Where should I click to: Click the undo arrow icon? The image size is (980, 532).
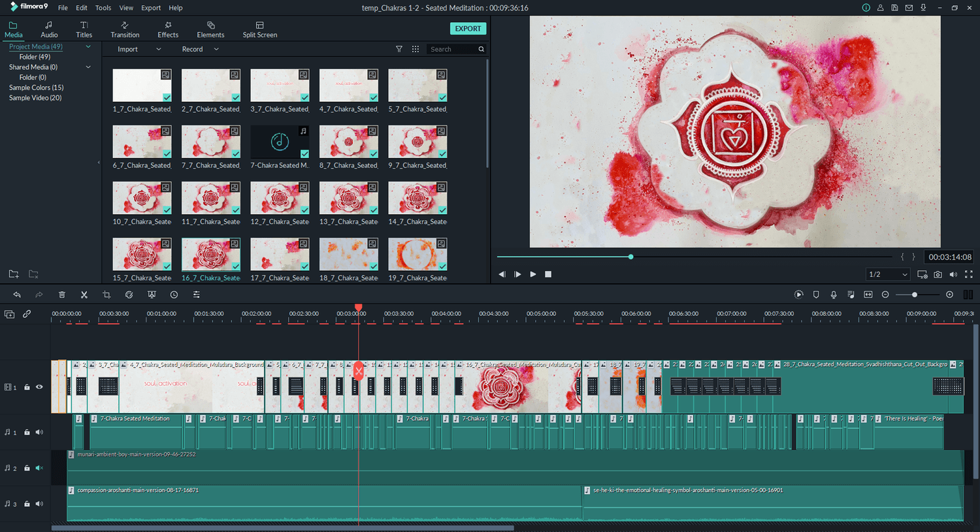pos(17,295)
